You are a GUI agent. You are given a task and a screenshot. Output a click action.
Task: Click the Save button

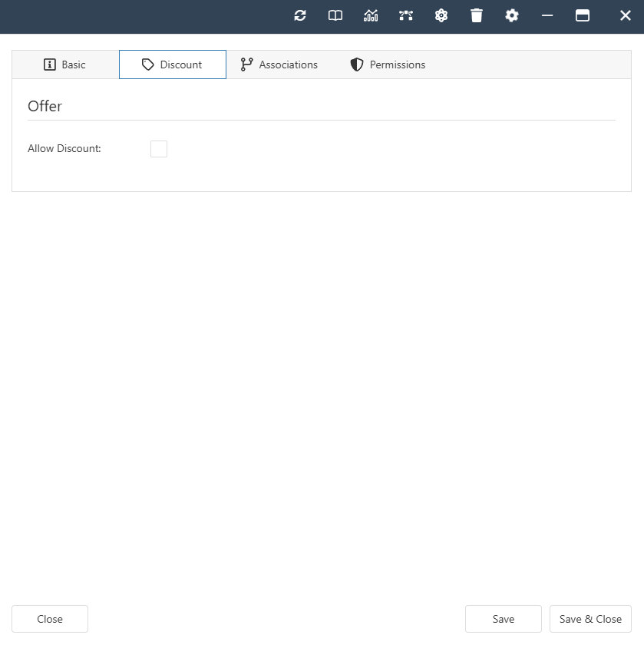pos(503,619)
